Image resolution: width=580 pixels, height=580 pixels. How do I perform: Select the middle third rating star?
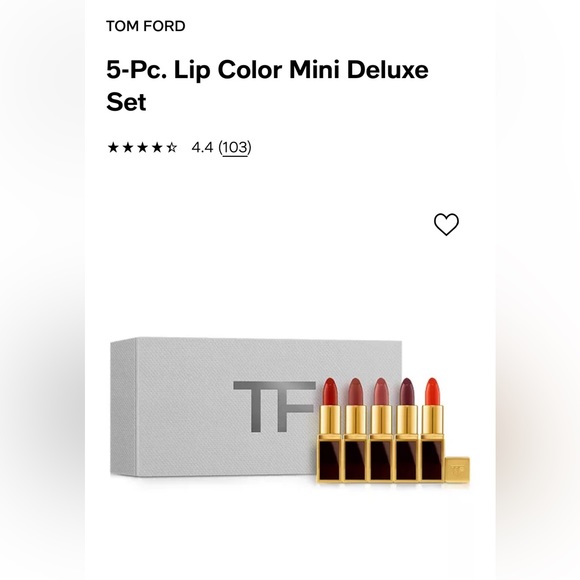click(x=142, y=148)
